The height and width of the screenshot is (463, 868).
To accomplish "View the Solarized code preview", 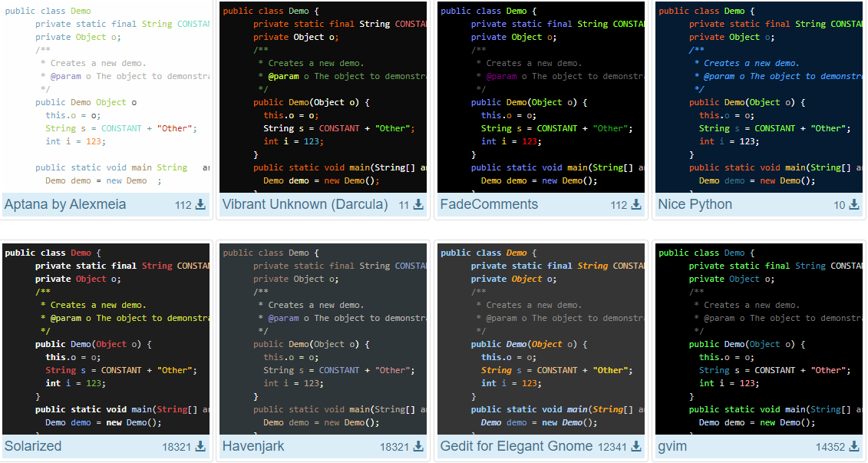I will coord(106,339).
